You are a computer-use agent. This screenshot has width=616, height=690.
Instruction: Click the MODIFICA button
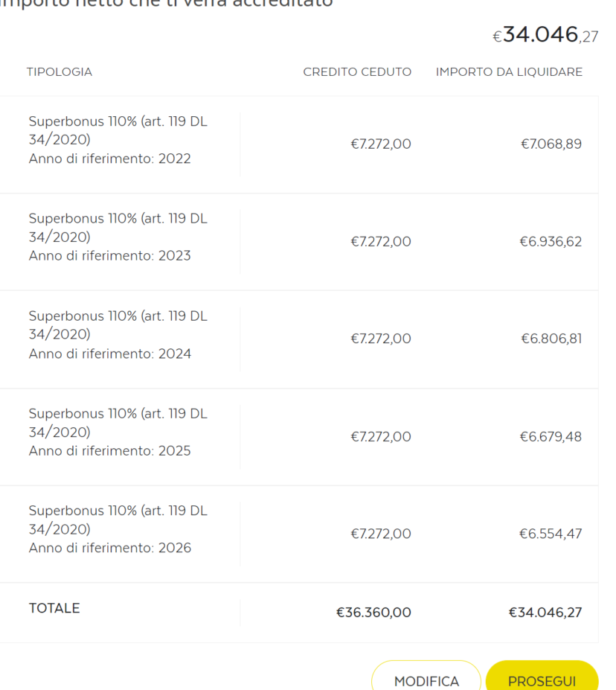point(426,676)
